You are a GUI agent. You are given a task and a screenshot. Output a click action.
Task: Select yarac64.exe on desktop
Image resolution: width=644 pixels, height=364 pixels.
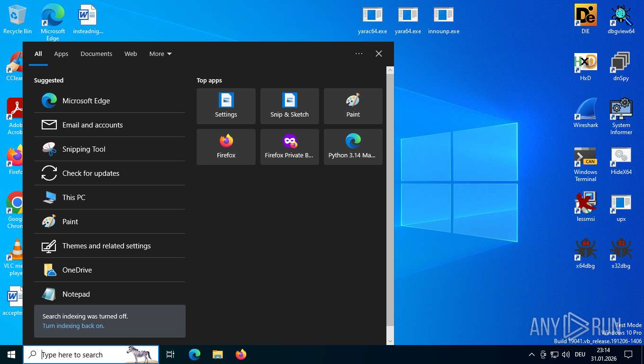pos(373,20)
